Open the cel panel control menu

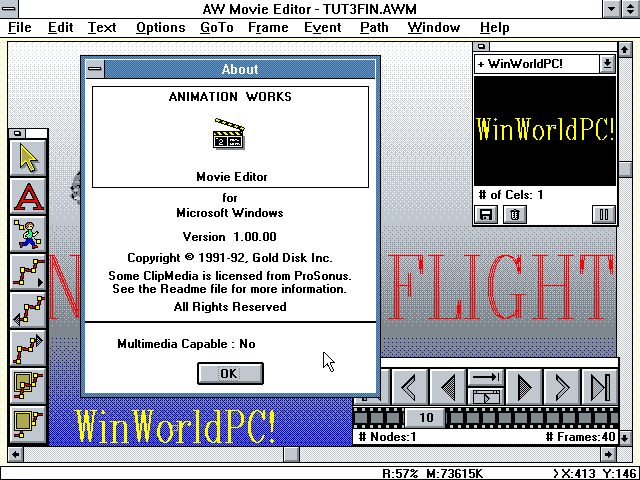pyautogui.click(x=482, y=46)
